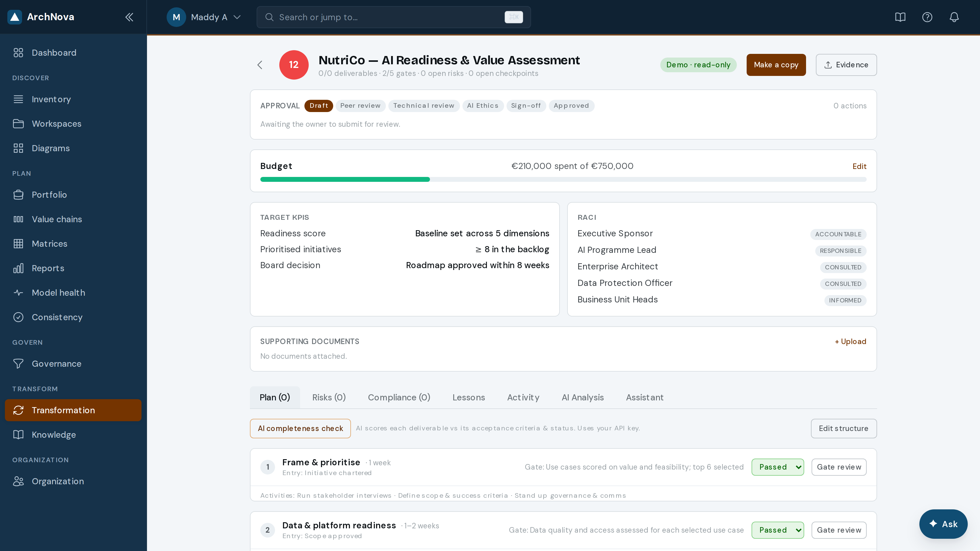980x551 pixels.
Task: Click the Readiness score KPI row
Action: click(404, 234)
